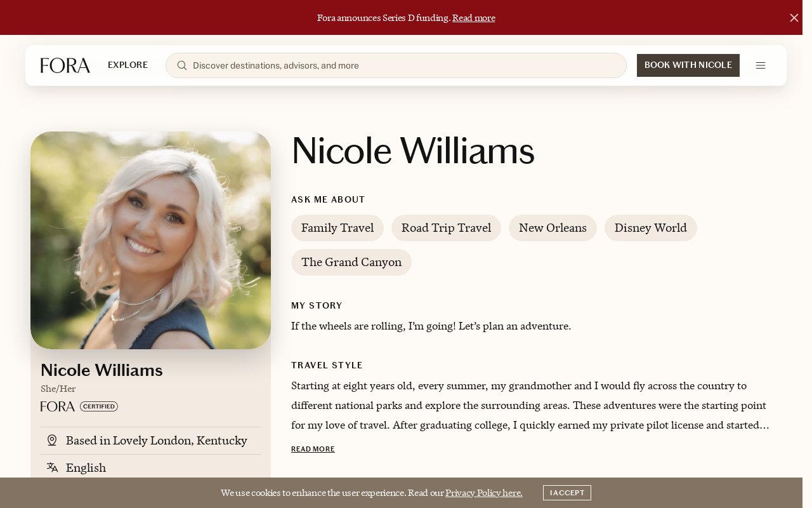The image size is (812, 508).
Task: Click 'If the wheels are rolling' story text
Action: pos(431,326)
